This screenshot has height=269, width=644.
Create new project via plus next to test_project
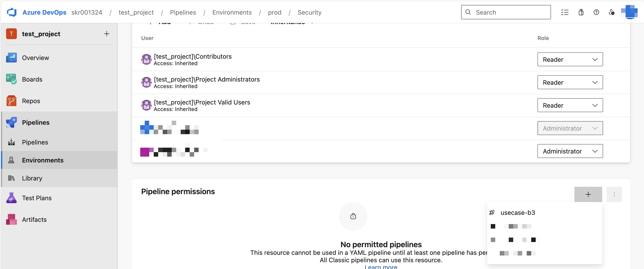coord(107,33)
